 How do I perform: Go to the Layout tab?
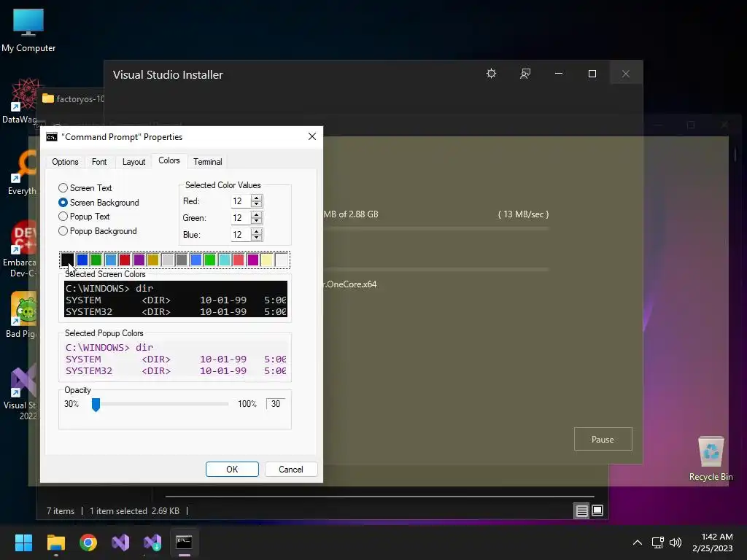coord(134,162)
